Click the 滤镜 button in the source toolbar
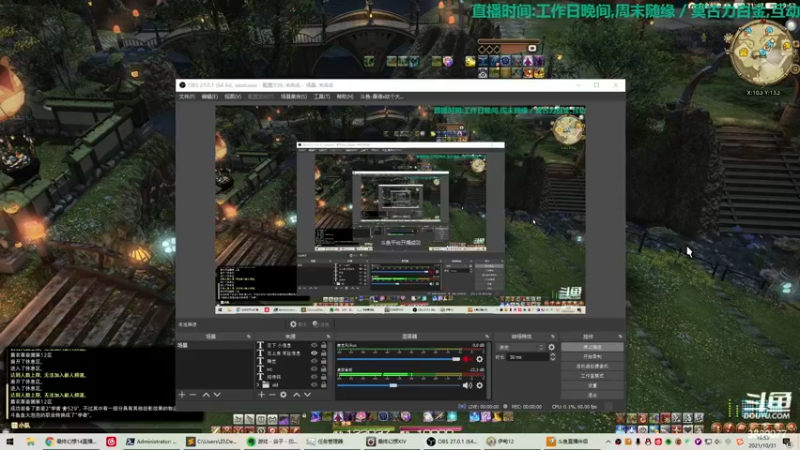 [321, 324]
